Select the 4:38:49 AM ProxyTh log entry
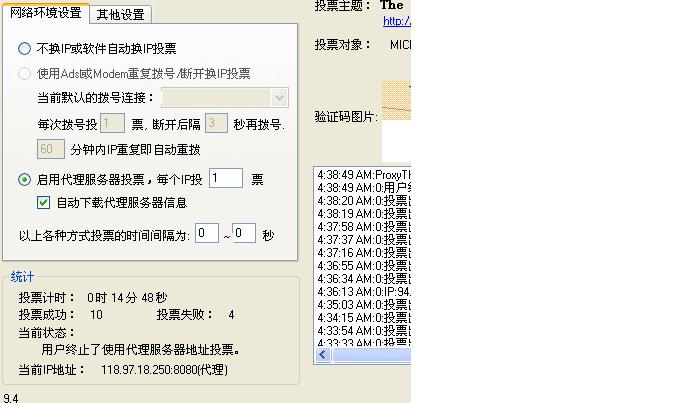The height and width of the screenshot is (403, 683). pyautogui.click(x=363, y=174)
